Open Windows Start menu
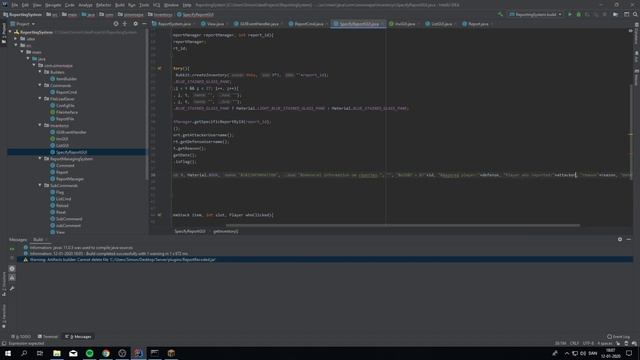This screenshot has width=640, height=360. (8, 353)
